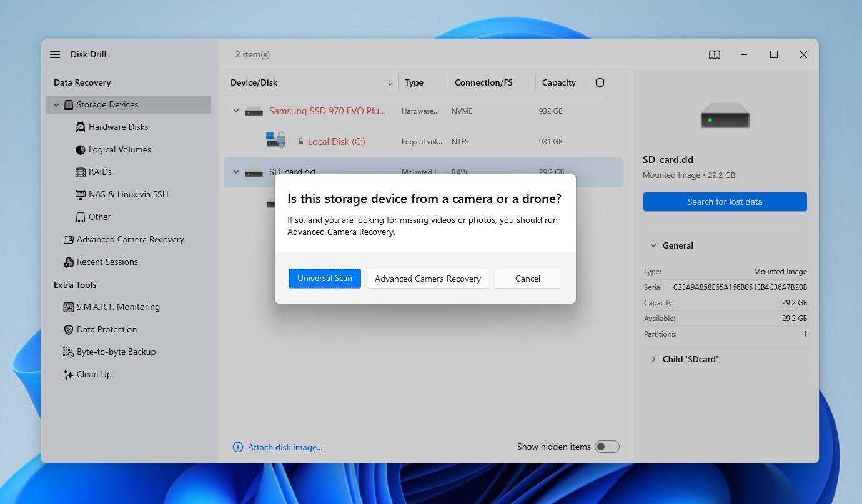Collapse the Samsung SSD 970 EVO row
862x504 pixels.
[236, 111]
